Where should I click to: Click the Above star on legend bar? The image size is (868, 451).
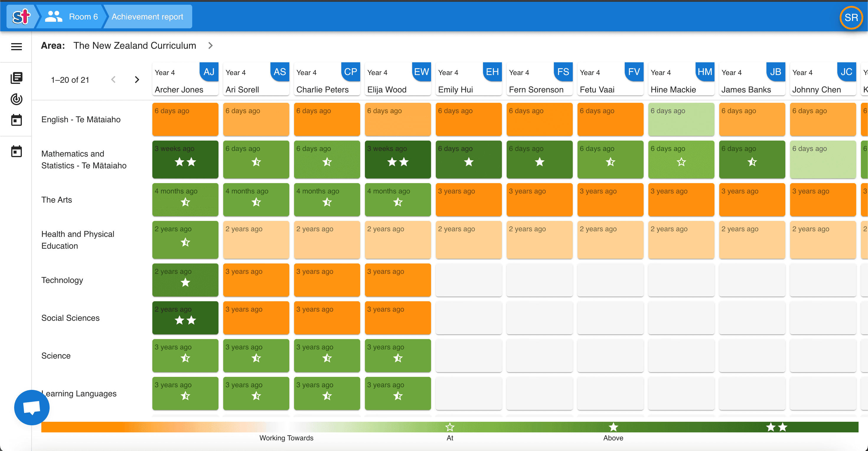(613, 427)
